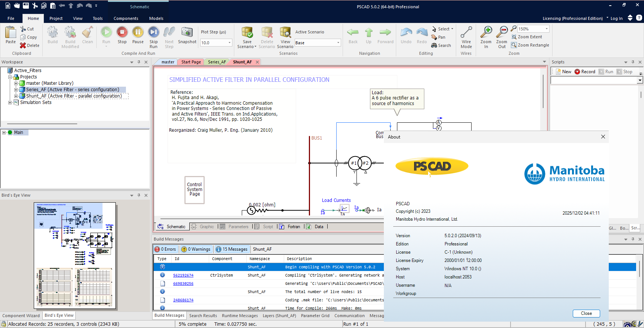Click the Copy icon

pyautogui.click(x=23, y=37)
